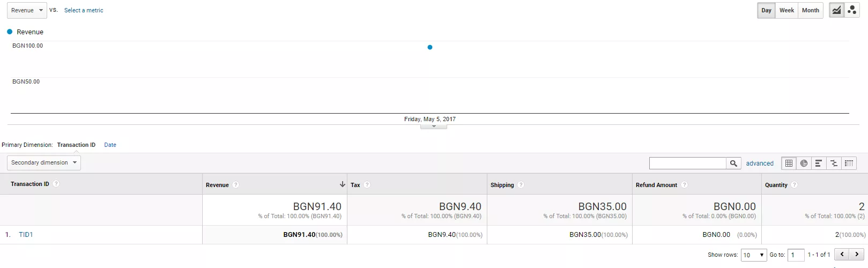Switch primary dimension to Date
The height and width of the screenshot is (268, 868).
pyautogui.click(x=110, y=145)
